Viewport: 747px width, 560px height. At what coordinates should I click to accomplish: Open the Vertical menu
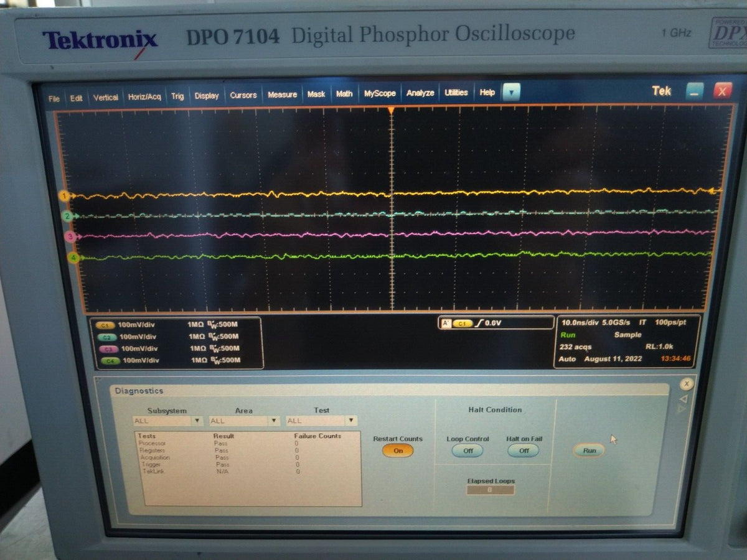106,98
